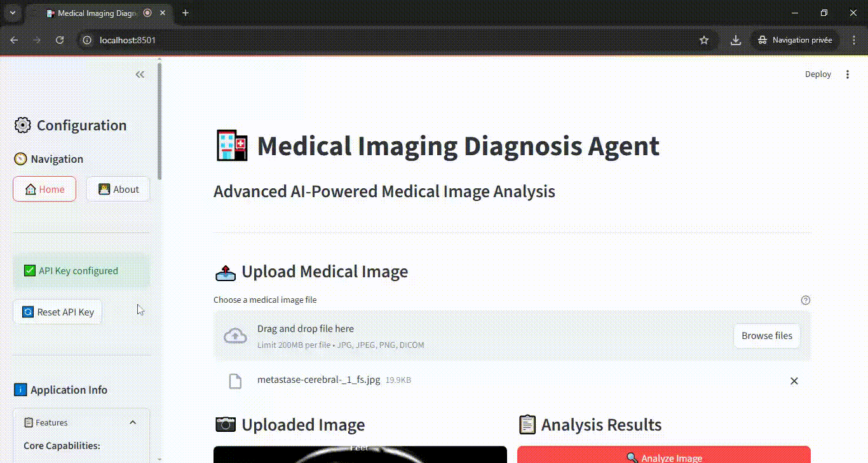The width and height of the screenshot is (868, 463).
Task: Click the Upload Medical Image icon
Action: coord(226,272)
